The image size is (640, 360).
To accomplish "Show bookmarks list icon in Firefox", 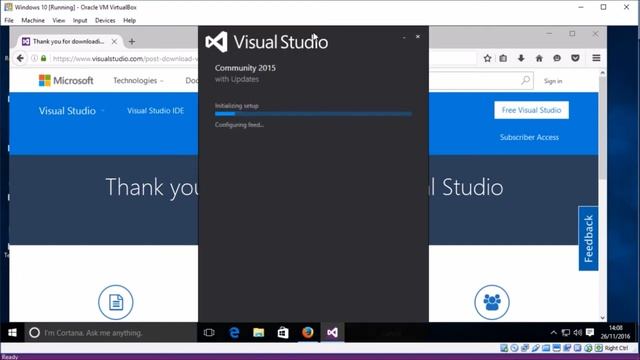I will pos(503,58).
